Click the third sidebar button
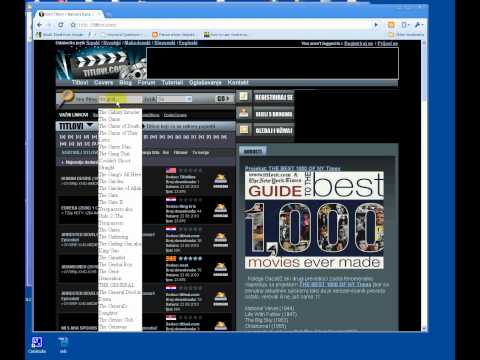This screenshot has width=480, height=360. click(x=274, y=130)
